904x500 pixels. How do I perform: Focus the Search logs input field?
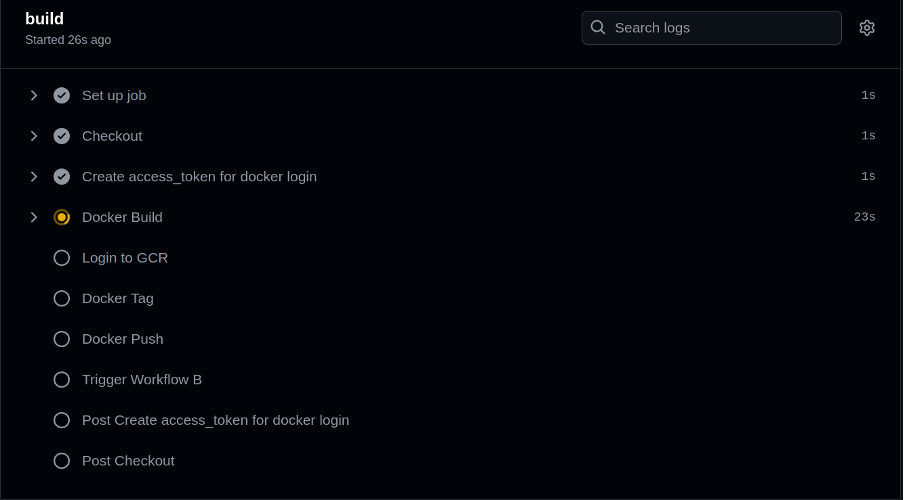[720, 28]
